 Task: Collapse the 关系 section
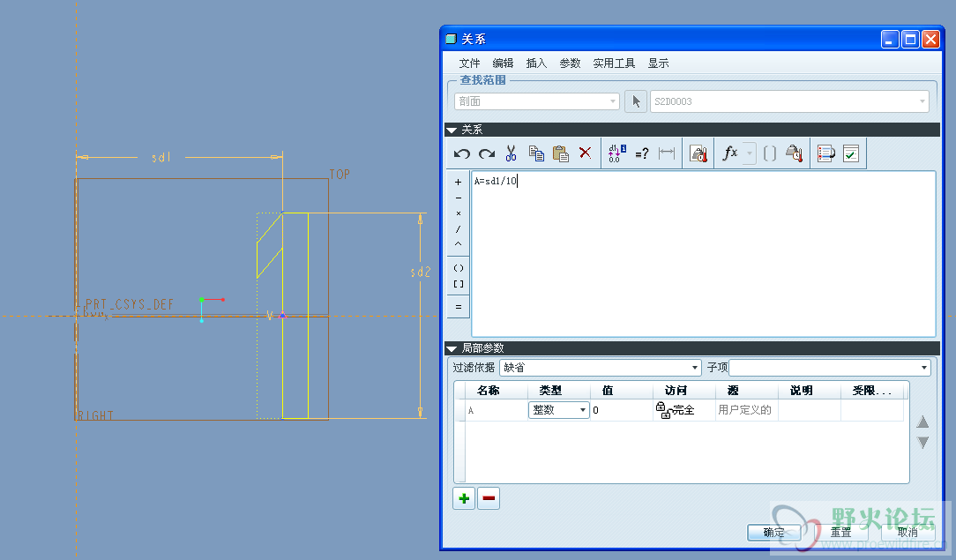[452, 130]
